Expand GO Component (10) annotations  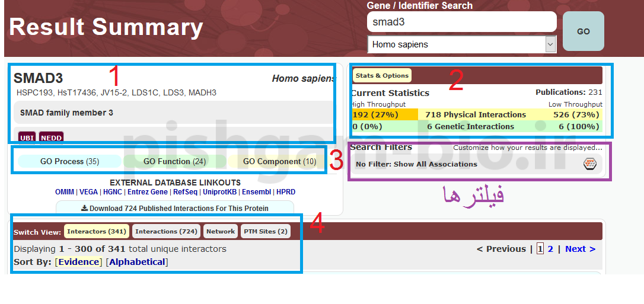click(279, 161)
